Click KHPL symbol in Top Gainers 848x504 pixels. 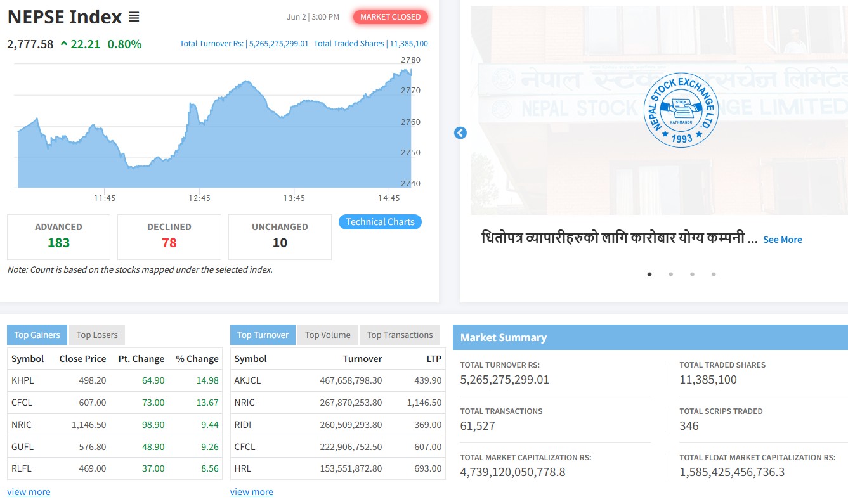coord(22,380)
